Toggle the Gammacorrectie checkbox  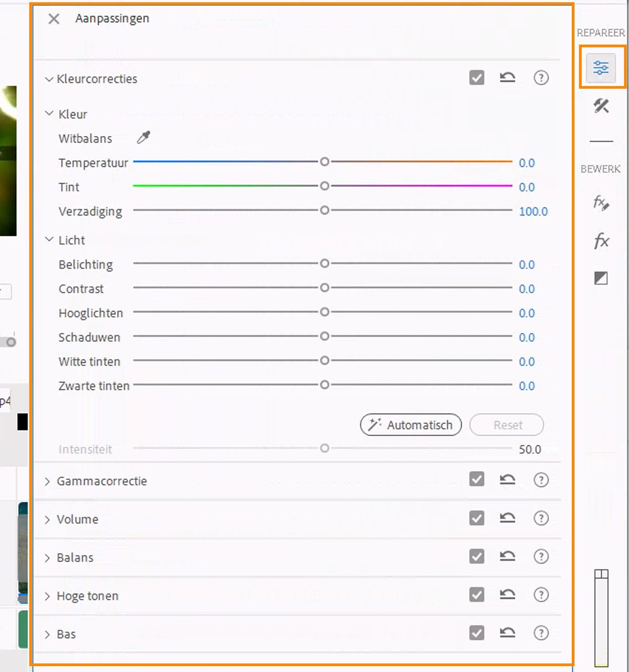[477, 479]
